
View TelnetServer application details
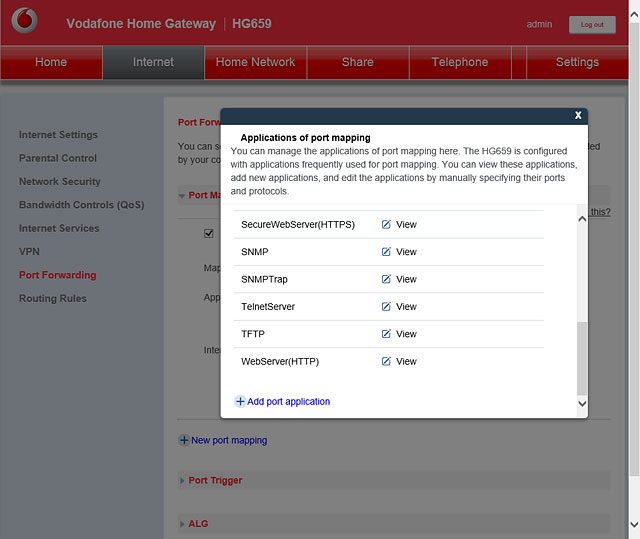tap(406, 306)
